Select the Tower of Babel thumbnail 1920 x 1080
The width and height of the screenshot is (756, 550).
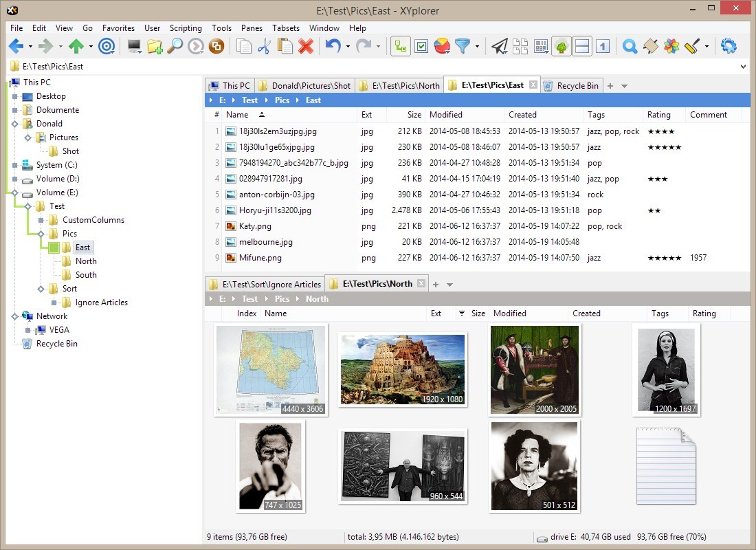(x=403, y=370)
